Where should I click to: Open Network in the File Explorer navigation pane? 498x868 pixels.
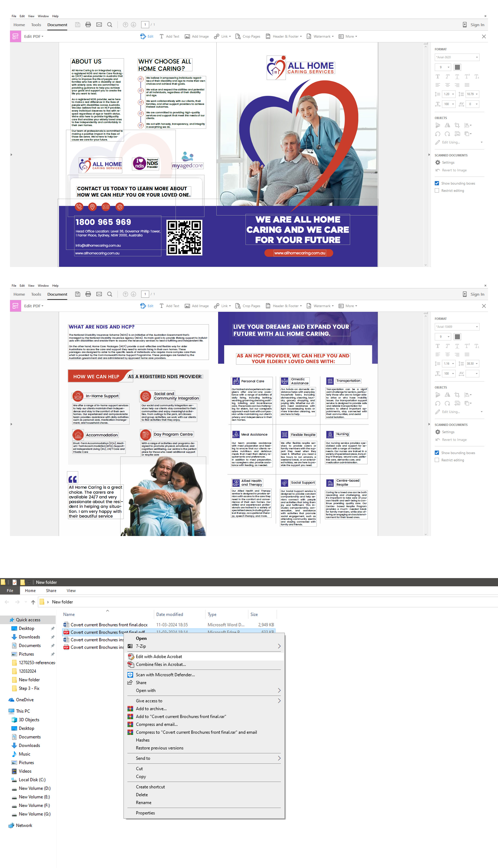coord(24,825)
